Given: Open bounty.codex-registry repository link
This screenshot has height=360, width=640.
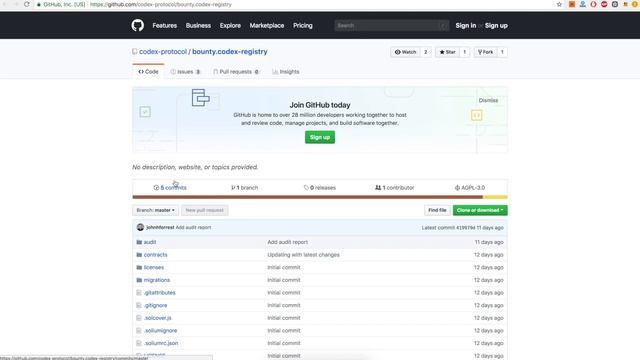Looking at the screenshot, I should [230, 52].
